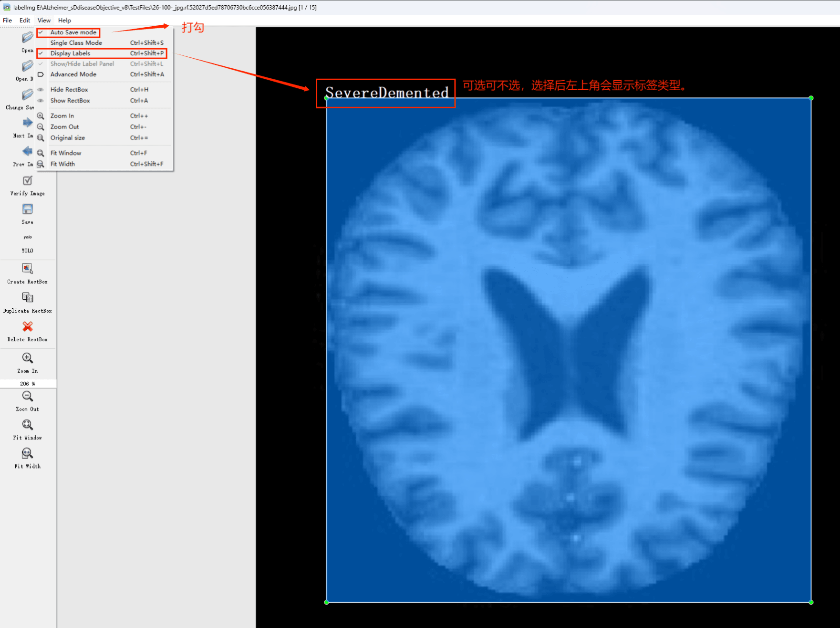
Task: Select Zoom In from View menu
Action: pos(104,116)
